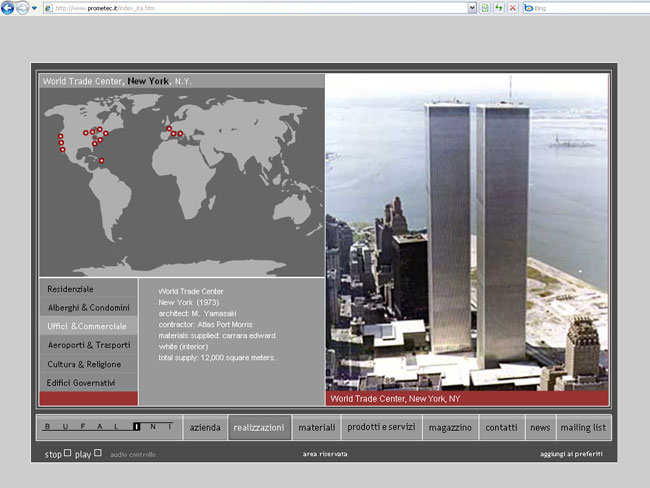Click the browser Forward arrow button
The image size is (650, 488).
pyautogui.click(x=22, y=8)
